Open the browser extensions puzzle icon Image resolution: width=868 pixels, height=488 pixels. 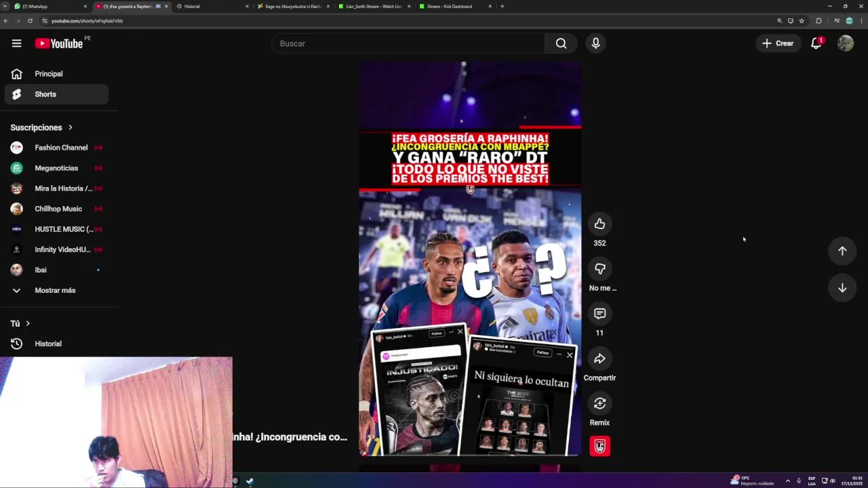click(x=818, y=21)
